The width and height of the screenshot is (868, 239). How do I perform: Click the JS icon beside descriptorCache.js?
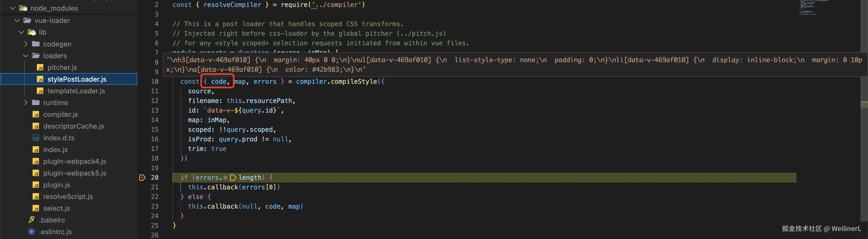(x=36, y=126)
